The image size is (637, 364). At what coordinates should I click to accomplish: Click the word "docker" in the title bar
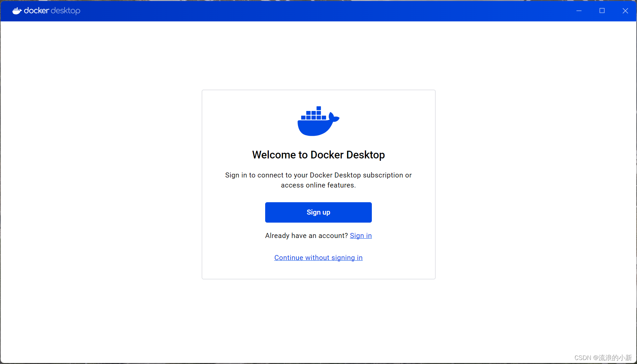36,11
